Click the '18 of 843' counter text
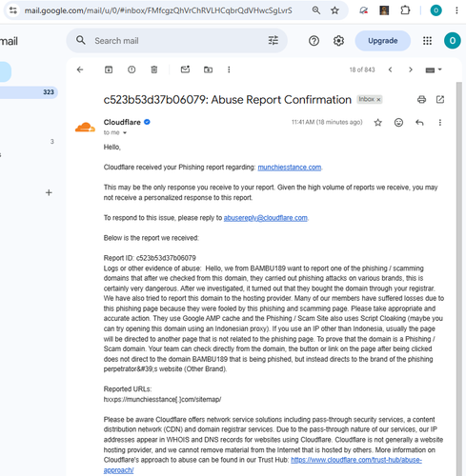This screenshot has height=476, width=466. click(x=362, y=69)
